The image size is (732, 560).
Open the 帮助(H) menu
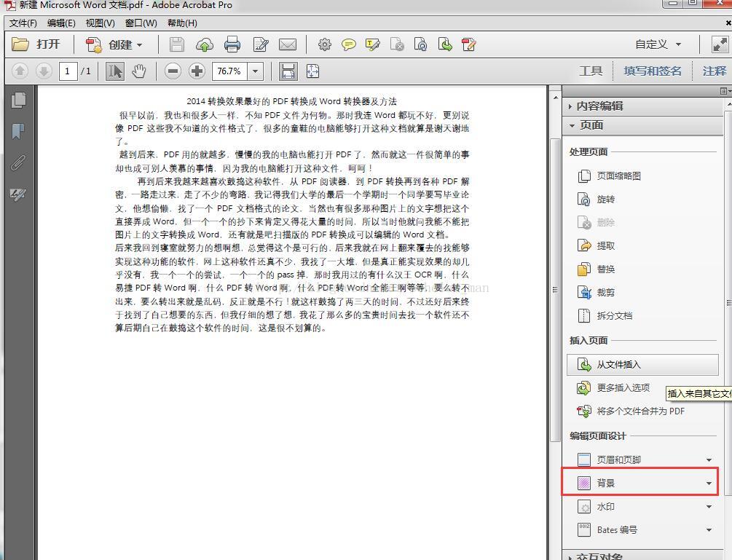182,23
